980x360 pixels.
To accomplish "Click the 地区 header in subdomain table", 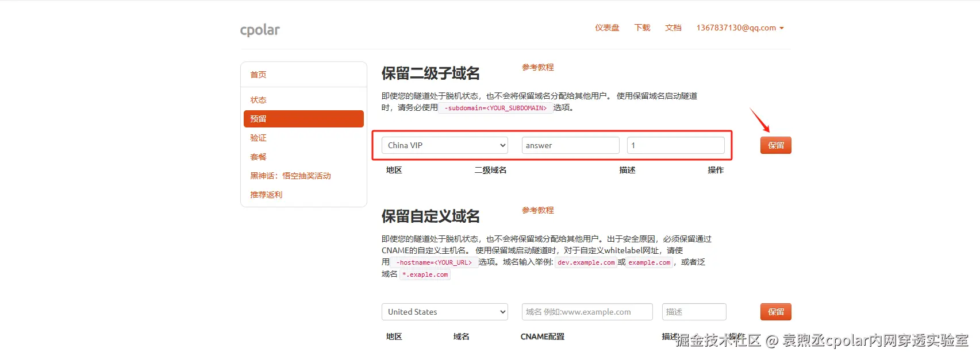I will pos(394,170).
